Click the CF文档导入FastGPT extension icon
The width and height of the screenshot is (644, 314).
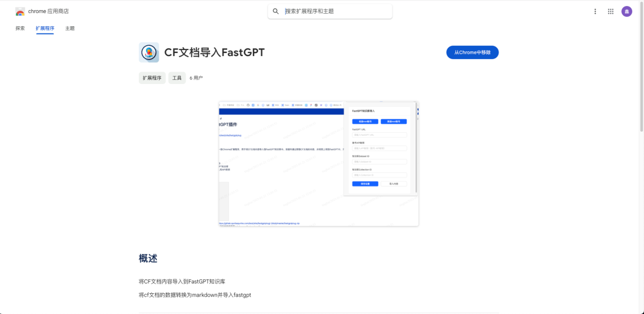pyautogui.click(x=149, y=52)
